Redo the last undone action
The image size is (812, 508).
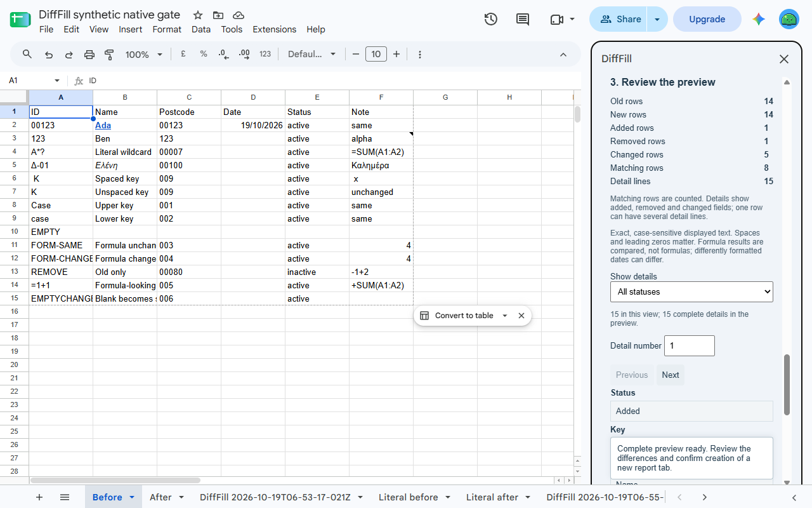(69, 55)
